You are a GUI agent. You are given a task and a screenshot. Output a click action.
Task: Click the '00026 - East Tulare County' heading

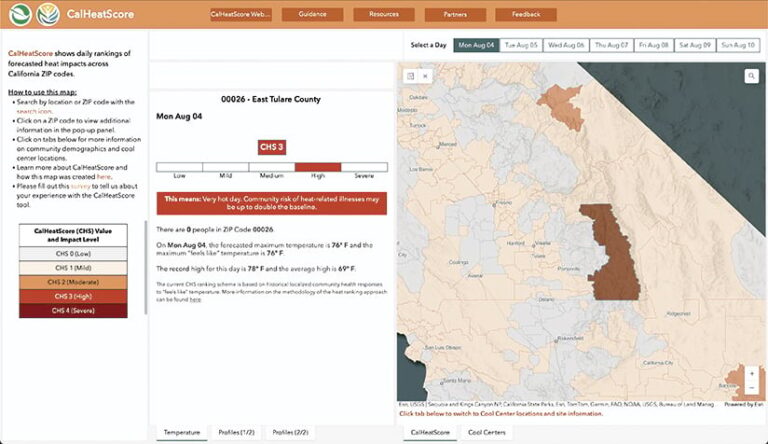tap(271, 99)
